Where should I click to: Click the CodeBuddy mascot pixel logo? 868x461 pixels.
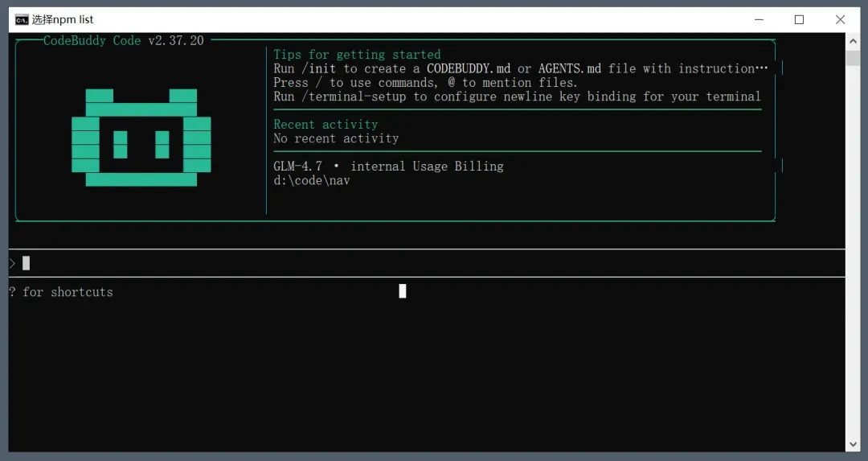(141, 138)
